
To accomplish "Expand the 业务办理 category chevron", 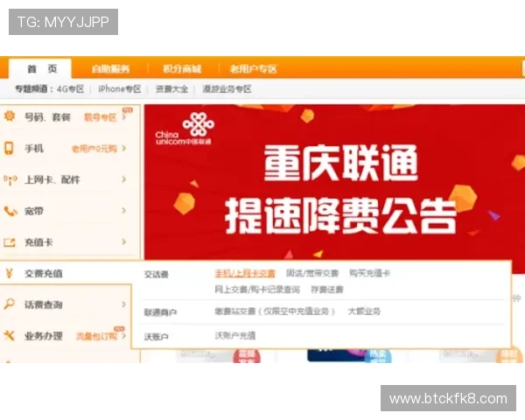I will [x=124, y=336].
